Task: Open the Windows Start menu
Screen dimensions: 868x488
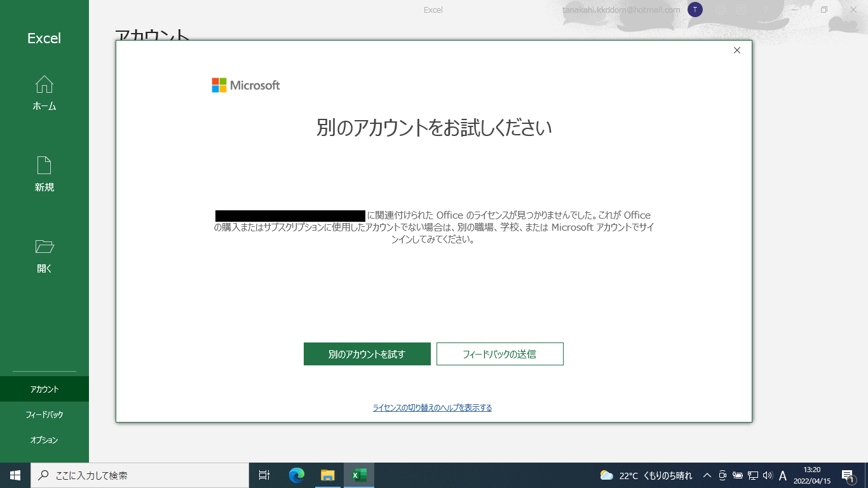Action: (x=15, y=475)
